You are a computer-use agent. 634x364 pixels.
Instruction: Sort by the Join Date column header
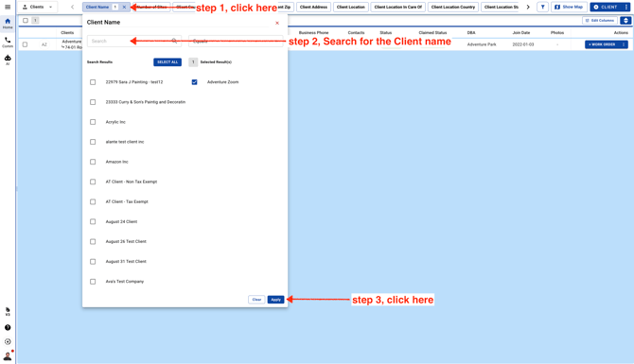[x=521, y=33]
